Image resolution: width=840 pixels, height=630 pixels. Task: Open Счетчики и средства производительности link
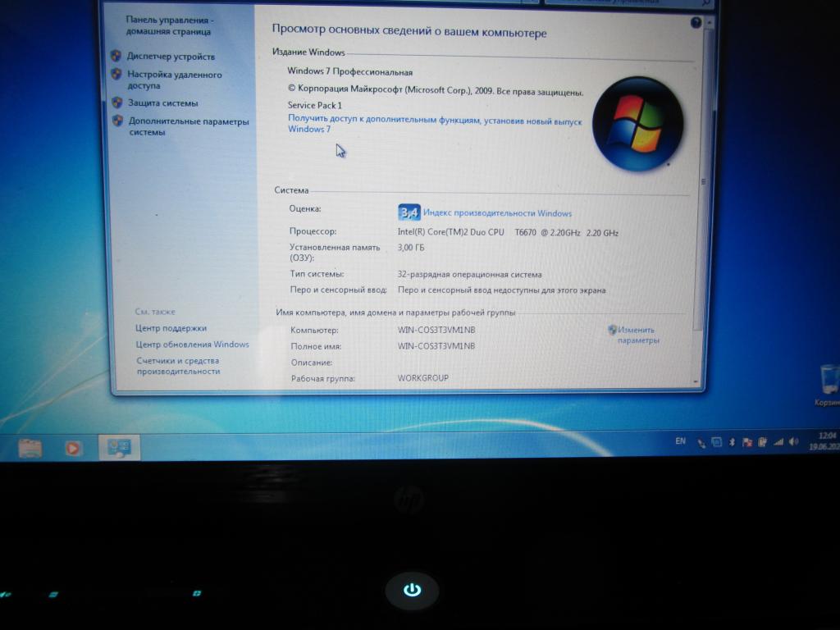(x=178, y=366)
